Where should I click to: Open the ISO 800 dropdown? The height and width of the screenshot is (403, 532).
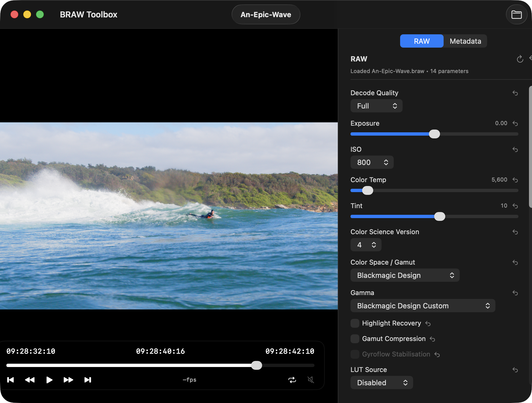372,162
